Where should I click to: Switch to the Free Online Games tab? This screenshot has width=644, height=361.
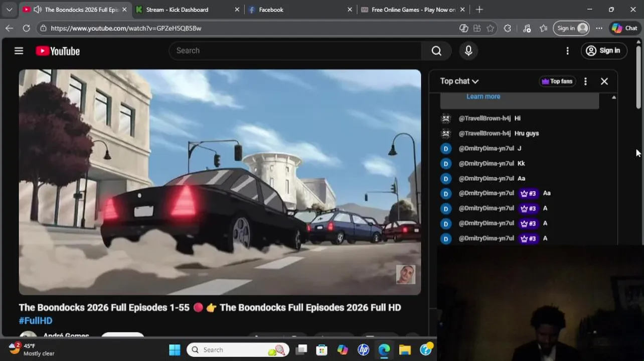pos(413,10)
